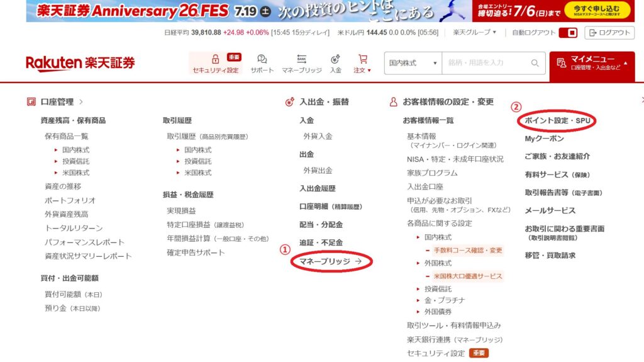Click the 口座管理 section icon
Viewport: 644px width, 362px height.
pyautogui.click(x=31, y=101)
